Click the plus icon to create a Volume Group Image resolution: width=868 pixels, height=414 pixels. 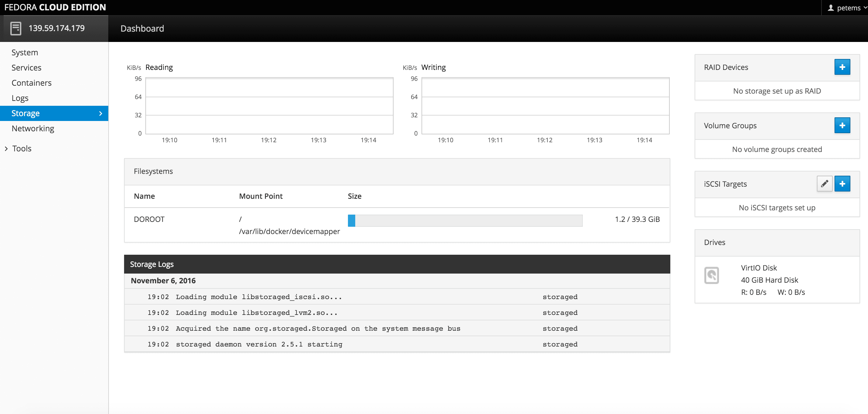pos(842,125)
